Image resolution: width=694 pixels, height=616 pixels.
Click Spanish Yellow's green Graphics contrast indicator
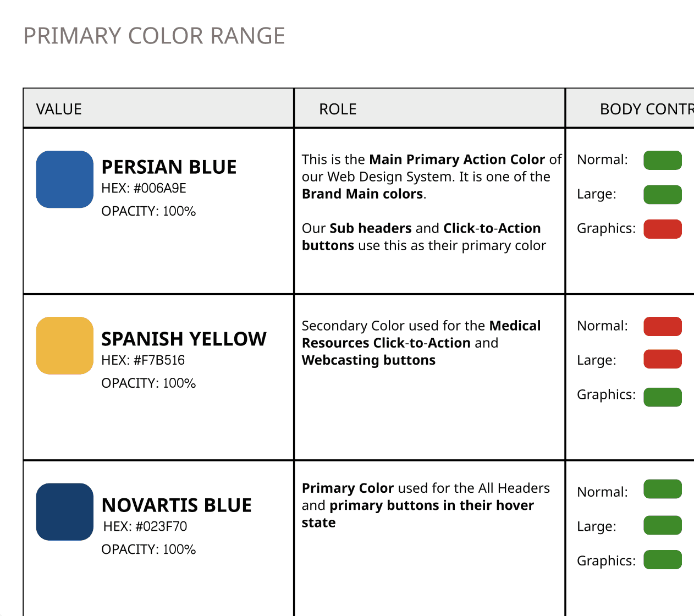[x=663, y=397]
